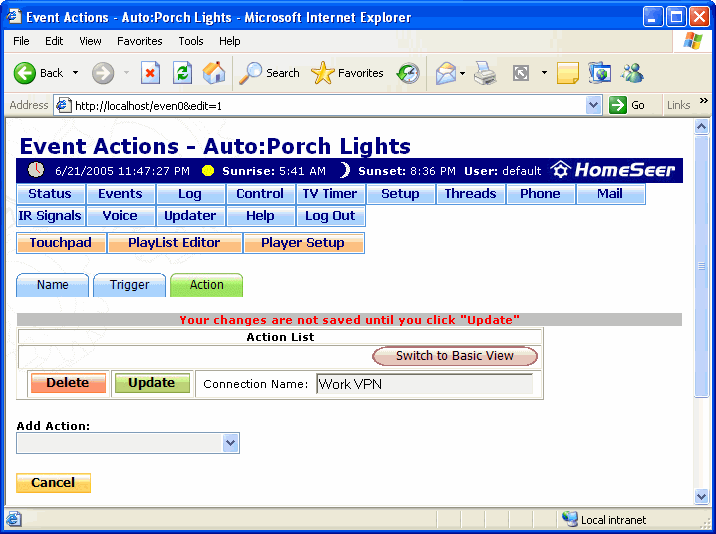Open the Tools menu
This screenshot has height=534, width=716.
(190, 41)
